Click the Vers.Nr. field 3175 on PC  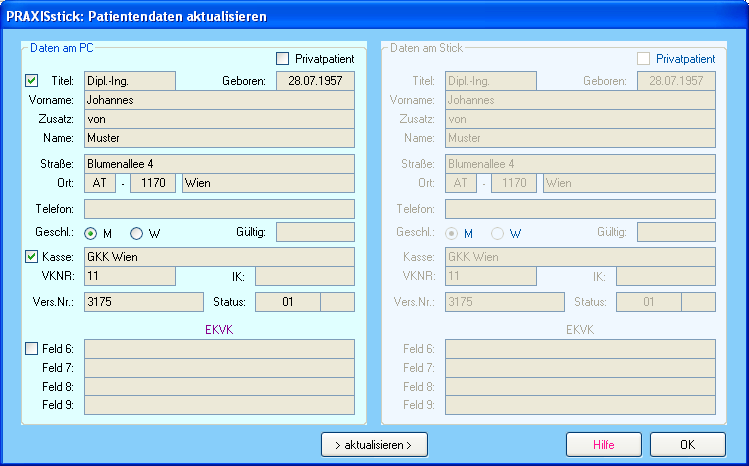click(144, 302)
